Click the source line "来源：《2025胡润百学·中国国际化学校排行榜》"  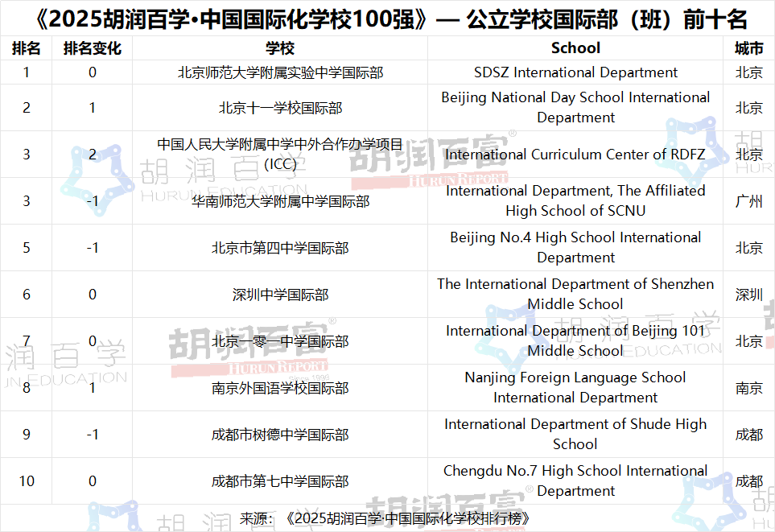[385, 518]
